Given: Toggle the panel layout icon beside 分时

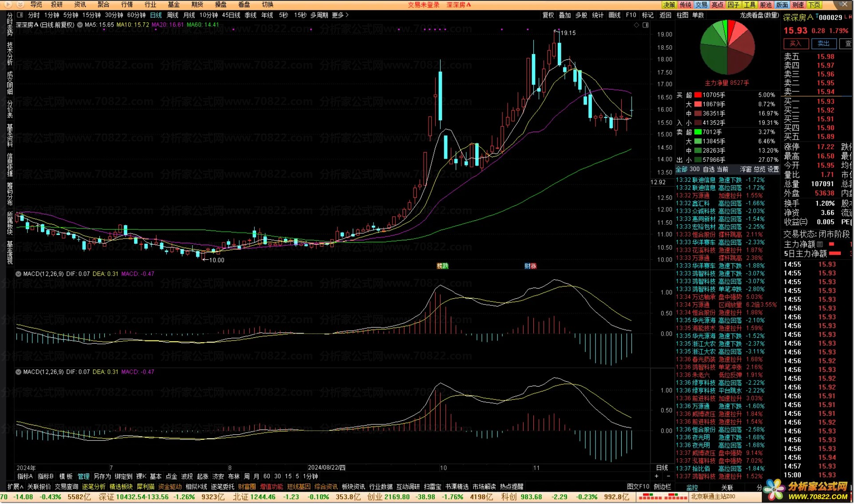Looking at the screenshot, I should pos(20,15).
